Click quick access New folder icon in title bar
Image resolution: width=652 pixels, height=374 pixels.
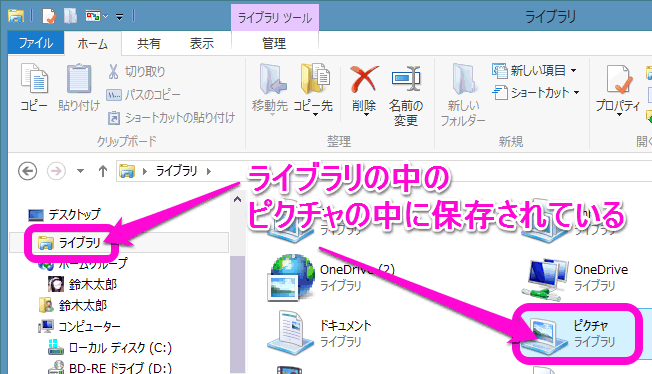pyautogui.click(x=70, y=16)
